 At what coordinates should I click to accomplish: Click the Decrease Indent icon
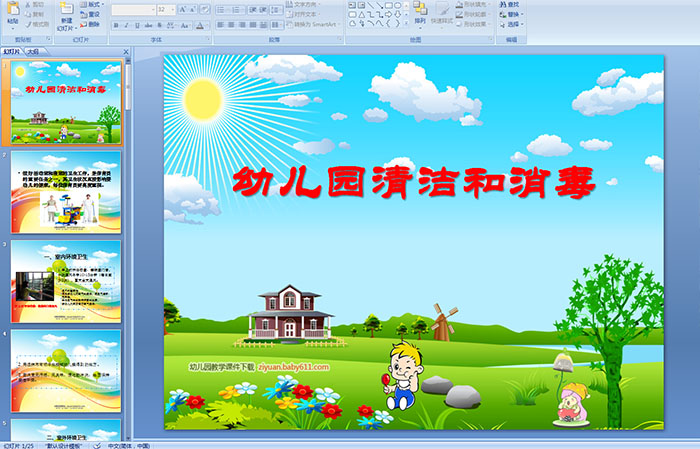coord(253,9)
